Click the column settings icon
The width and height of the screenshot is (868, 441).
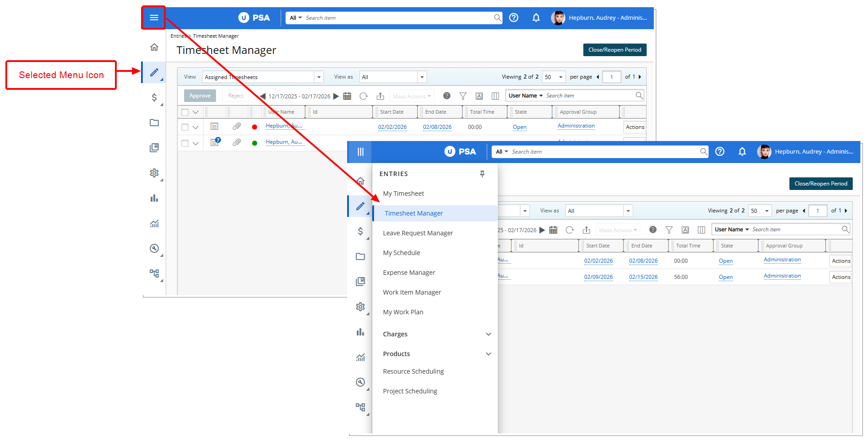[x=495, y=96]
